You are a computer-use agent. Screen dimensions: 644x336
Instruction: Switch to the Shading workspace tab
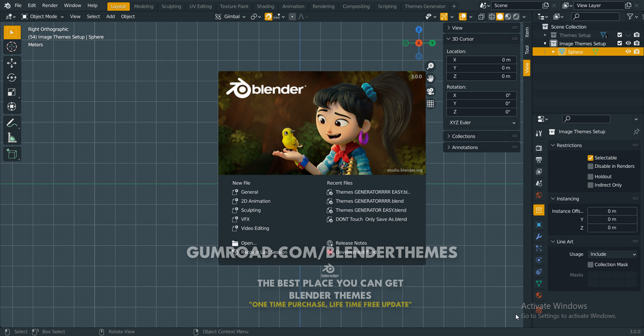(x=265, y=6)
